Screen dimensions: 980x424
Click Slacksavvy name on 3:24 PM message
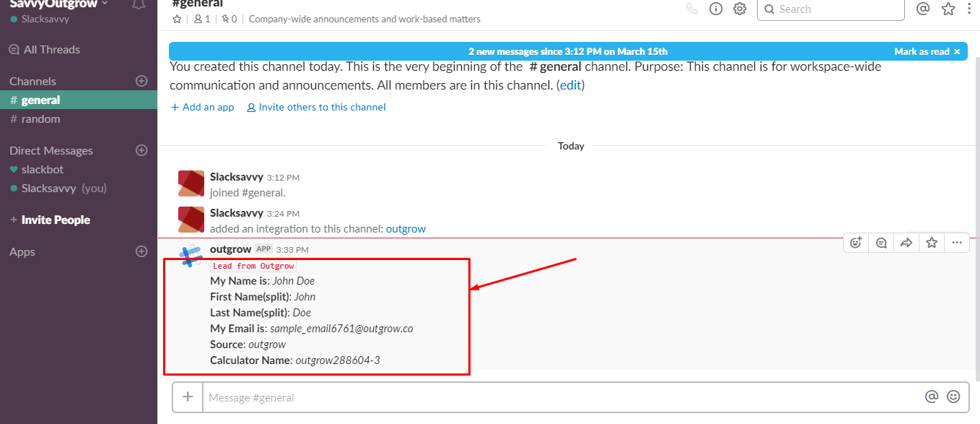click(x=236, y=214)
